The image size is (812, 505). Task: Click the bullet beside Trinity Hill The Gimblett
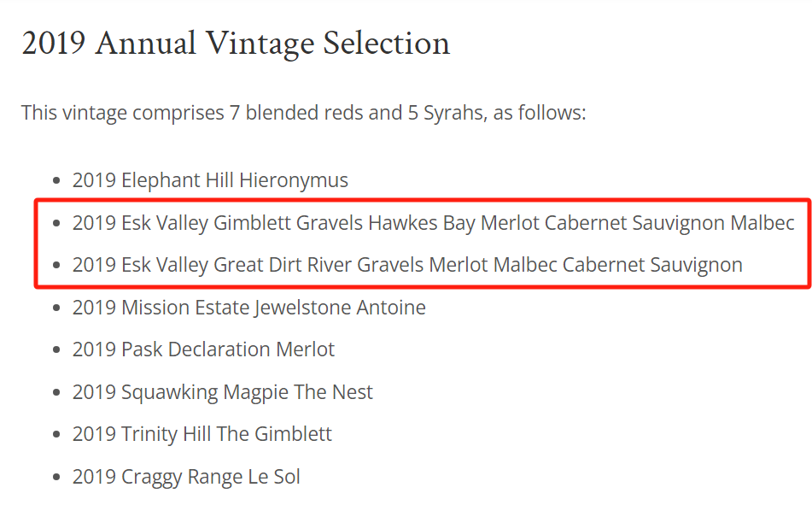point(57,435)
